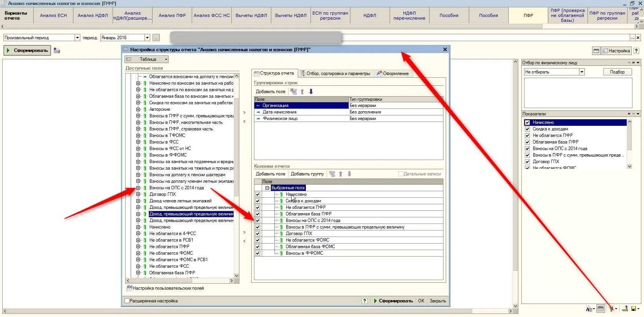Click export arrow icon in bottom toolbar
This screenshot has height=317, width=644.
(x=625, y=309)
